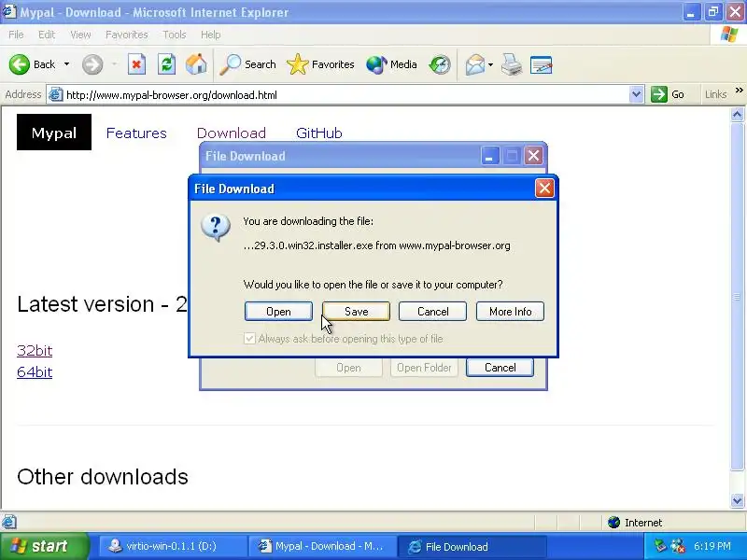Click the Go button

pyautogui.click(x=668, y=94)
